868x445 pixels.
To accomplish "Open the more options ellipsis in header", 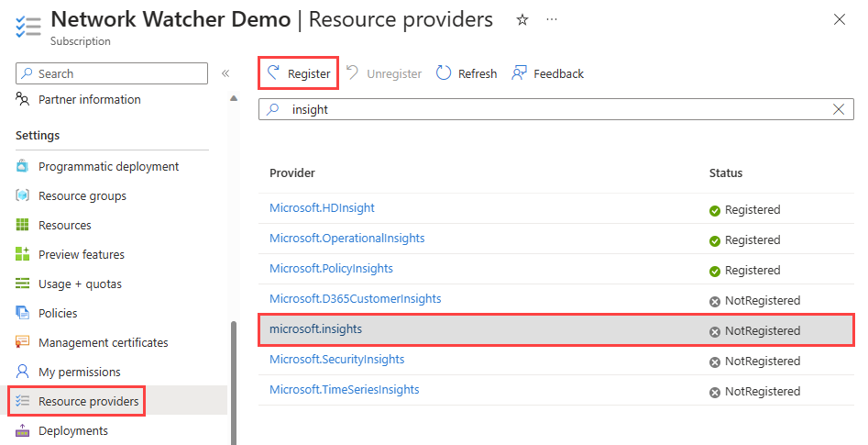I will (551, 20).
